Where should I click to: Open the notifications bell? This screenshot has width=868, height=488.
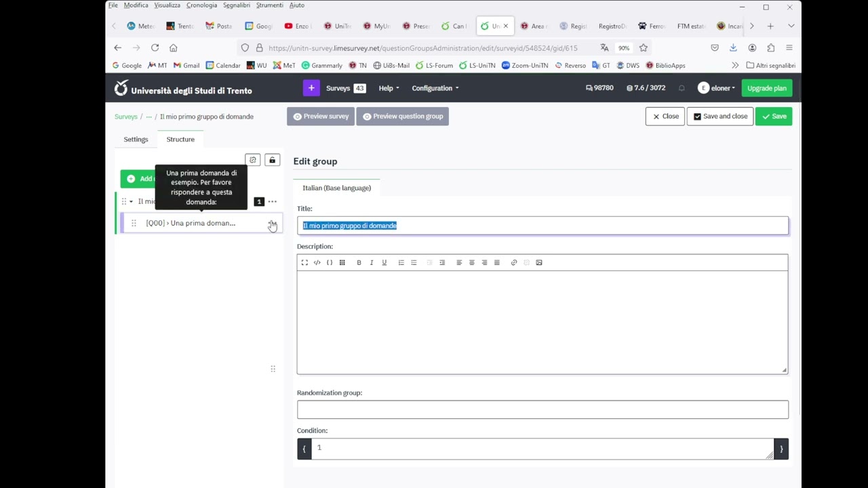coord(682,88)
